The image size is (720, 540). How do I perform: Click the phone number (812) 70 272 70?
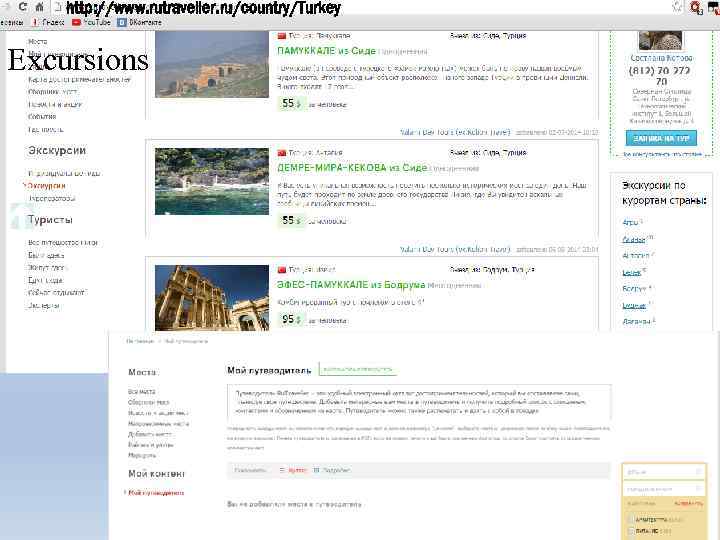[x=661, y=76]
